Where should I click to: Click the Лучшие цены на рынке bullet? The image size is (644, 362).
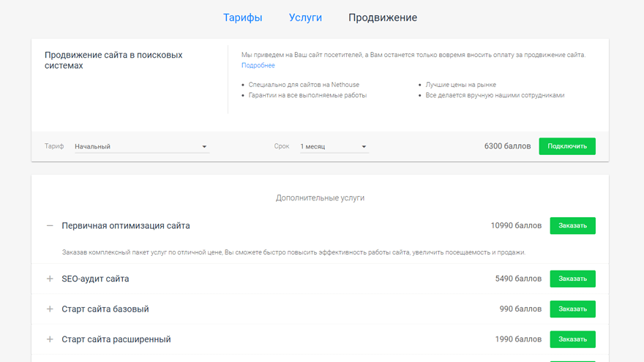click(x=460, y=85)
